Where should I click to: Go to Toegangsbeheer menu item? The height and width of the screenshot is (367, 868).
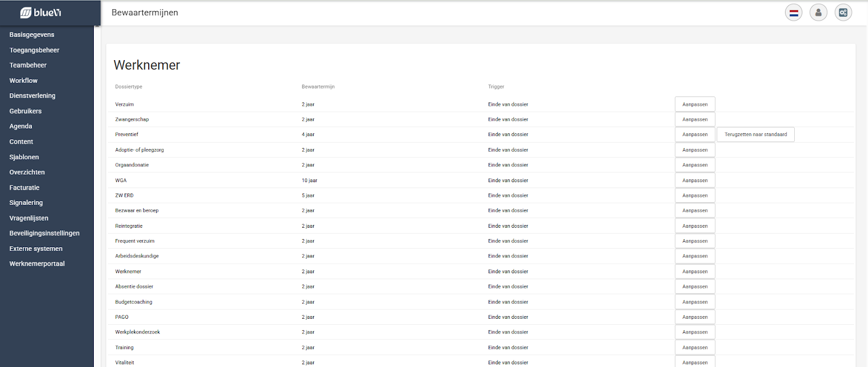(x=34, y=50)
